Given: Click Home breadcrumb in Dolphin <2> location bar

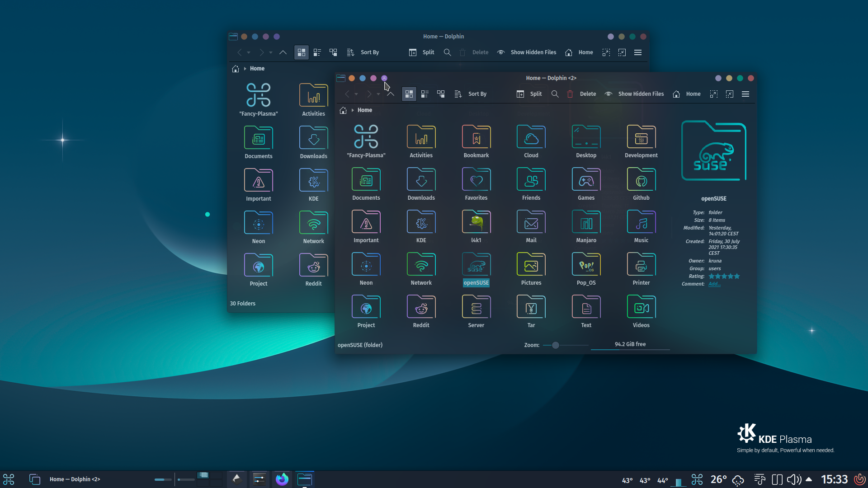Looking at the screenshot, I should [x=365, y=110].
